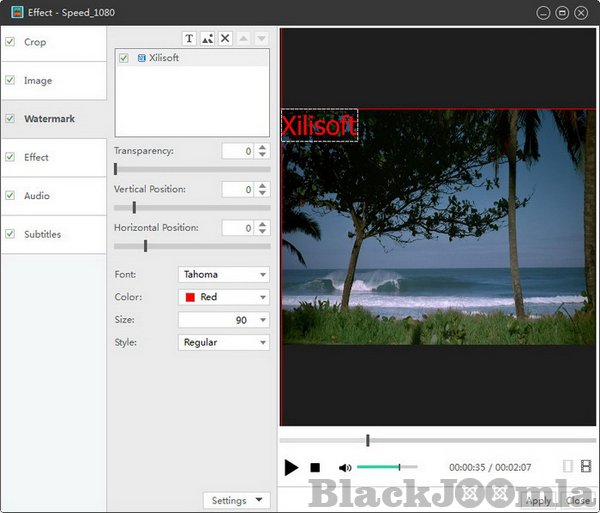Toggle the Crop checkbox

coord(10,42)
